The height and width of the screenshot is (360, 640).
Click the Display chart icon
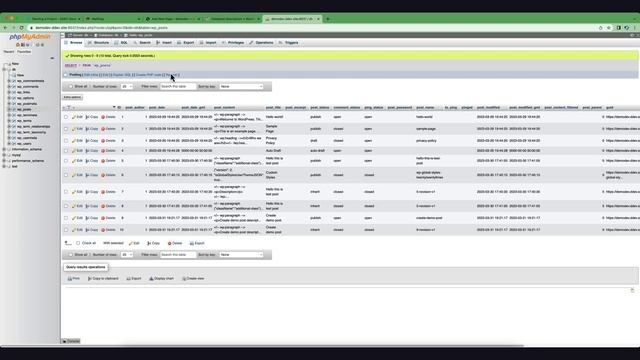point(151,278)
